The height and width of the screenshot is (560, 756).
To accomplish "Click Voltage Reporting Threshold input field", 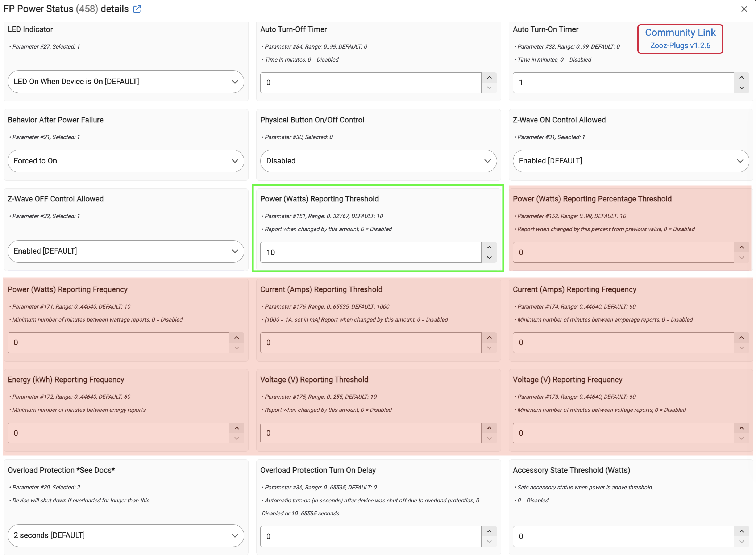I will pos(370,433).
